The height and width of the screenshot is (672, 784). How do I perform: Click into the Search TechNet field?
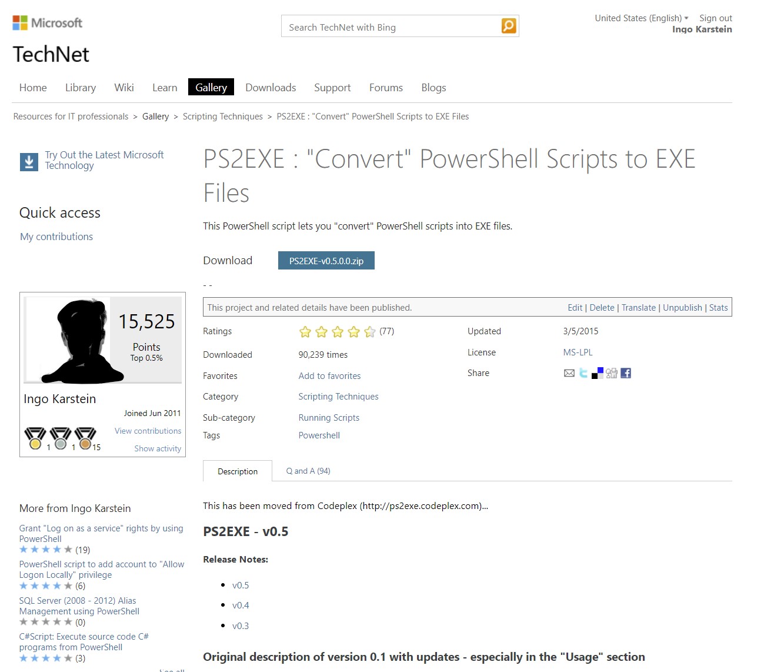click(392, 27)
